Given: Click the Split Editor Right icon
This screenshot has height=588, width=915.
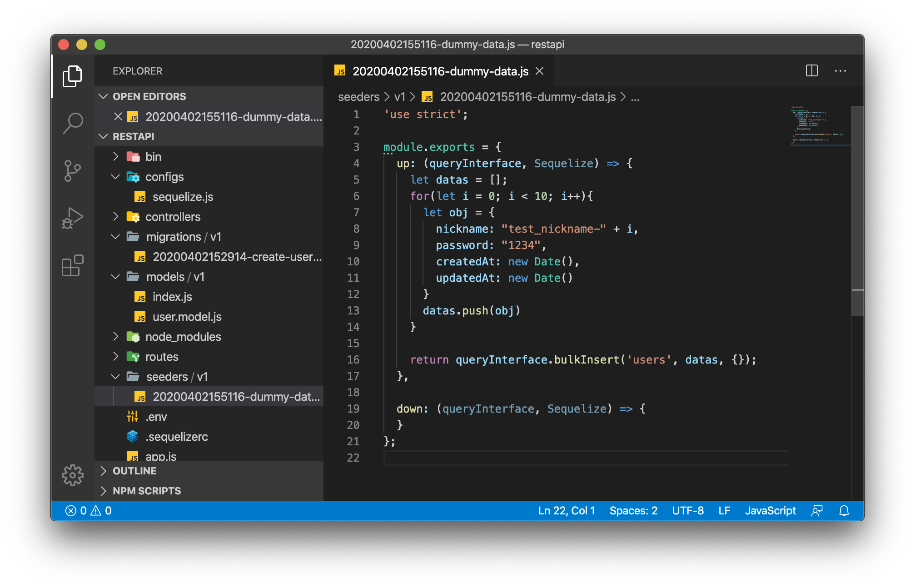Looking at the screenshot, I should point(811,71).
